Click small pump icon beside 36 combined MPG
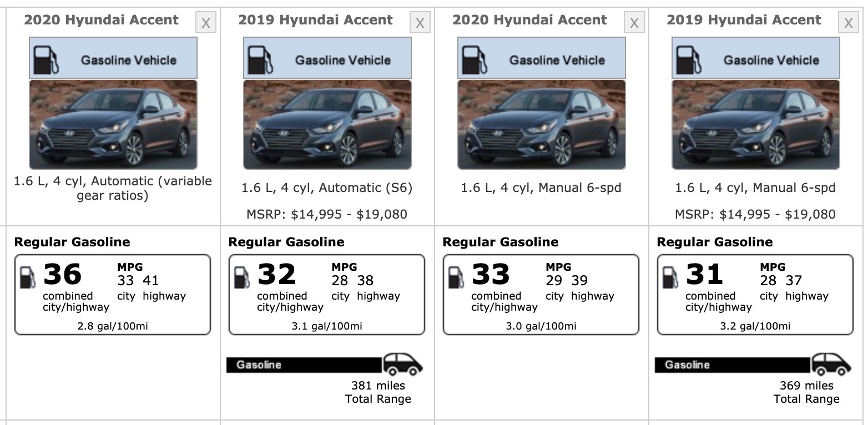Image resolution: width=868 pixels, height=425 pixels. tap(28, 277)
